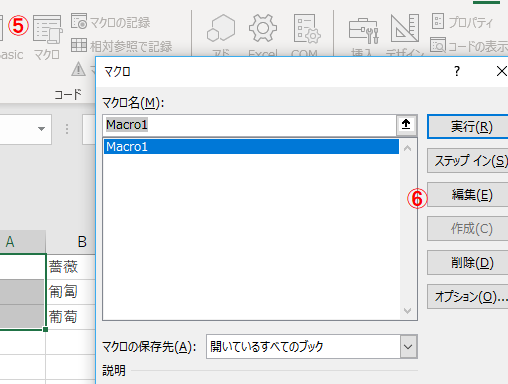508x384 pixels.
Task: Select Macro1 in the macro list
Action: [x=251, y=147]
